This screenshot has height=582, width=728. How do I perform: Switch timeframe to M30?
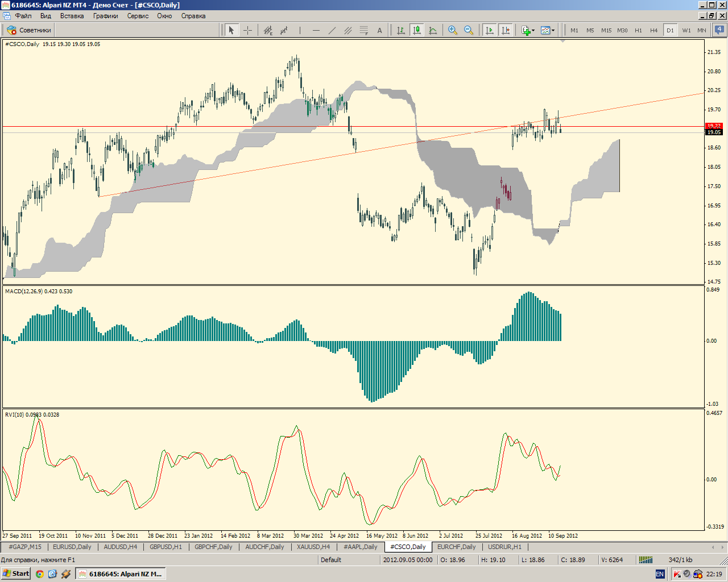coord(623,30)
